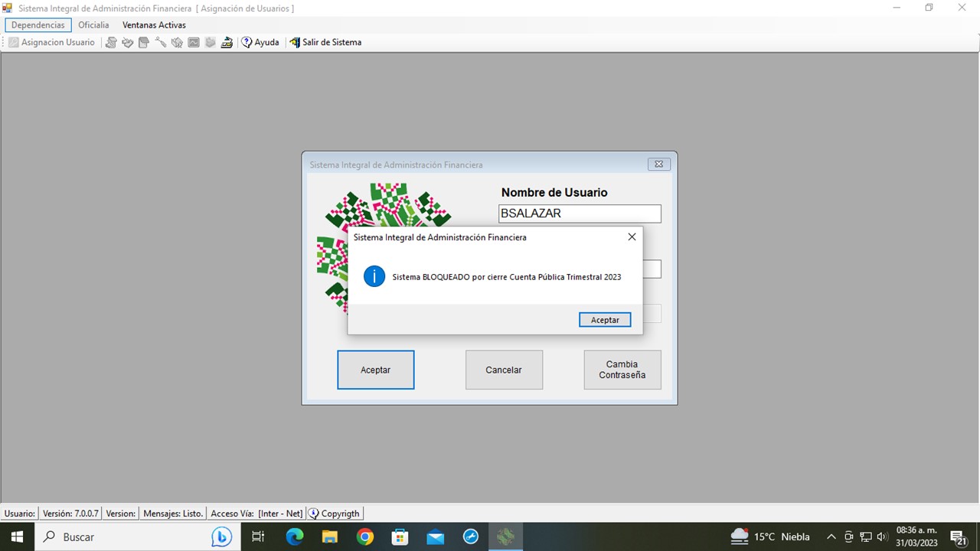Viewport: 980px width, 551px height.
Task: Click the Bing icon in search box
Action: pyautogui.click(x=221, y=537)
